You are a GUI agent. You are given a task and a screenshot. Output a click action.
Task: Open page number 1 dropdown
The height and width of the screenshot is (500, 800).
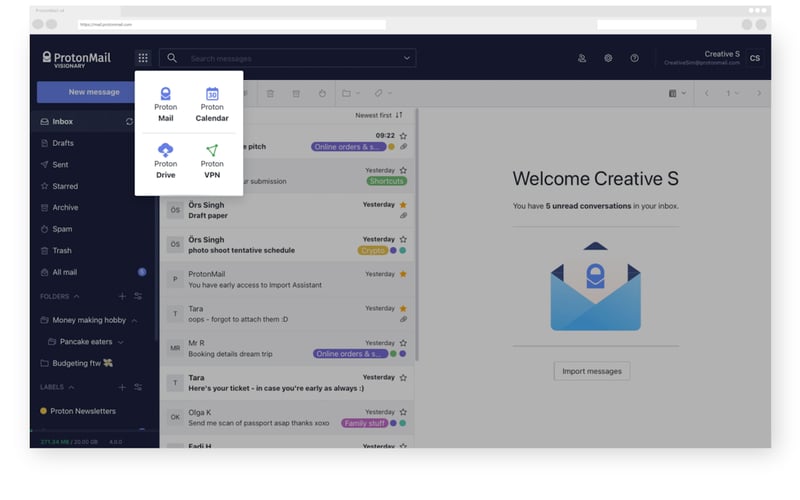(x=732, y=93)
